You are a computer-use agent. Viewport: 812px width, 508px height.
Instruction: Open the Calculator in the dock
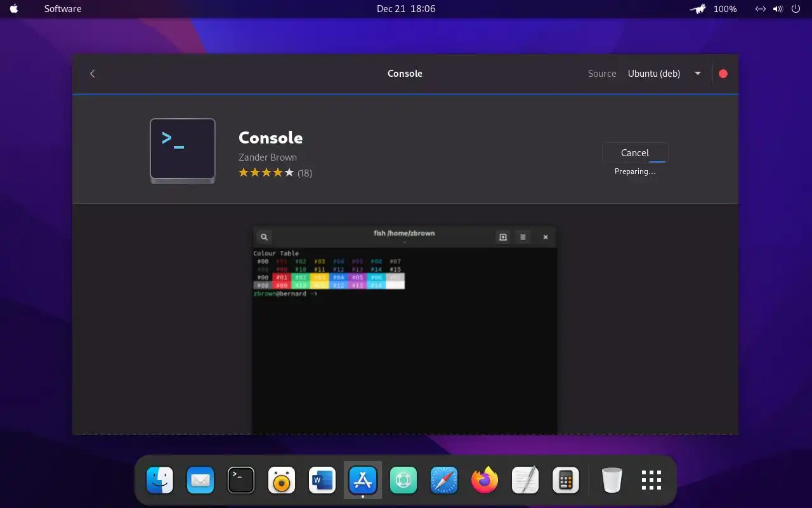click(566, 481)
